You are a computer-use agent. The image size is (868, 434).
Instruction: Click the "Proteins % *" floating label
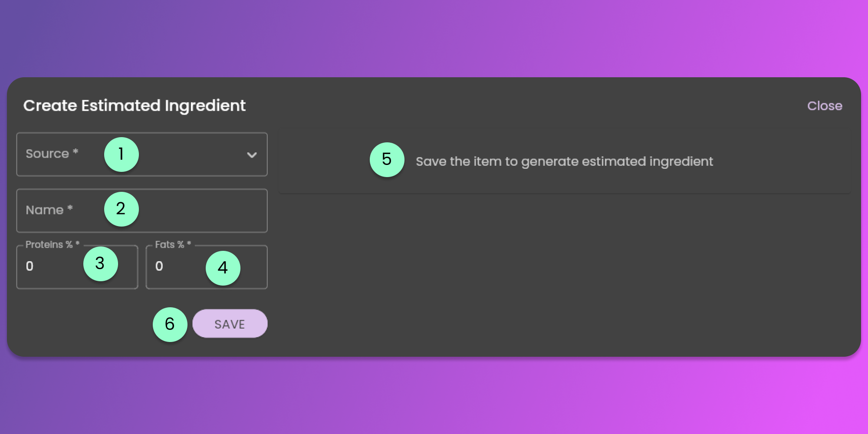tap(53, 245)
